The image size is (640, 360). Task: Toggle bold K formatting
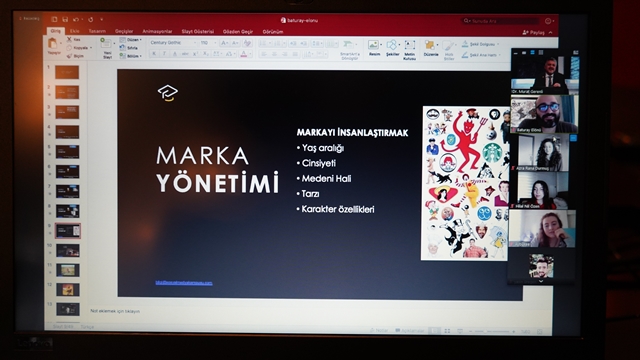[x=154, y=54]
